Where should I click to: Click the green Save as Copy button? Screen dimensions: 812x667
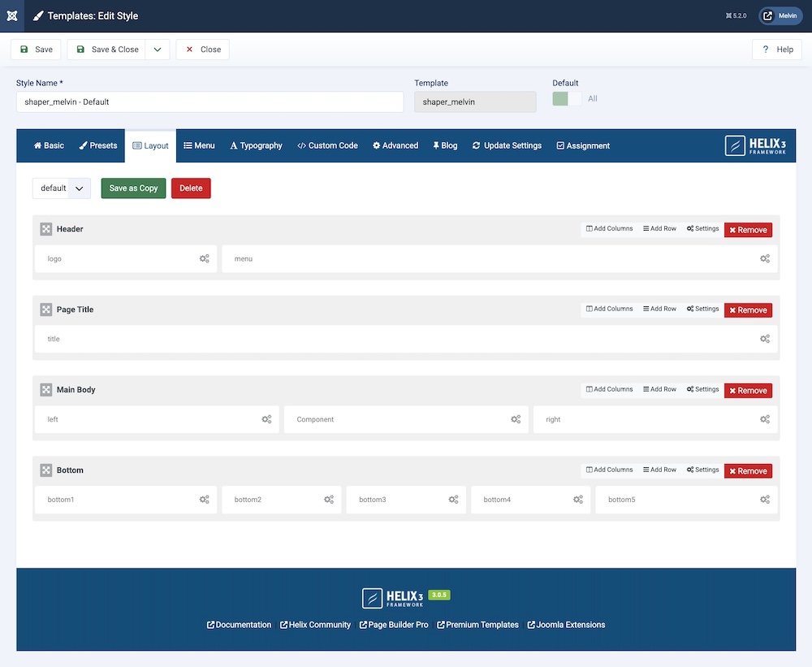tap(133, 188)
